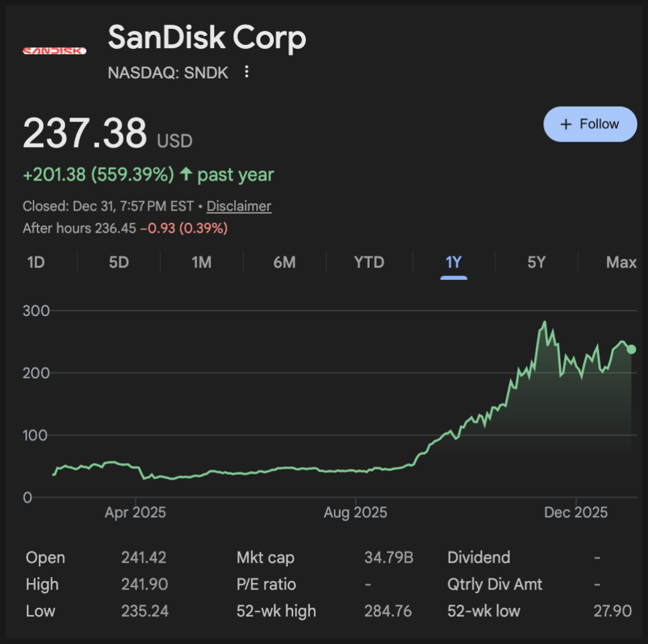Switch to the 5Y chart view
This screenshot has width=648, height=644.
pyautogui.click(x=537, y=262)
